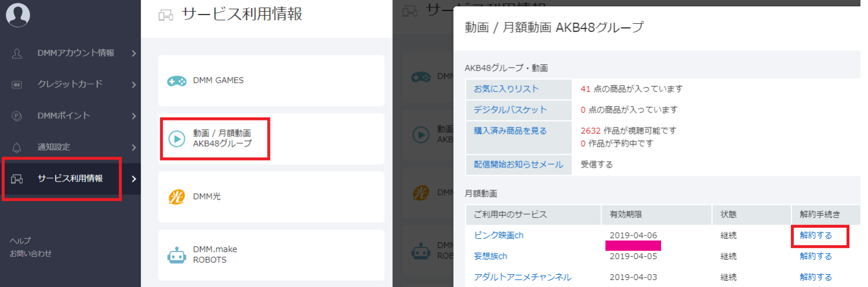Viewport: 868px width, 287px height.
Task: Select the DMMポイント coin icon
Action: click(x=17, y=116)
